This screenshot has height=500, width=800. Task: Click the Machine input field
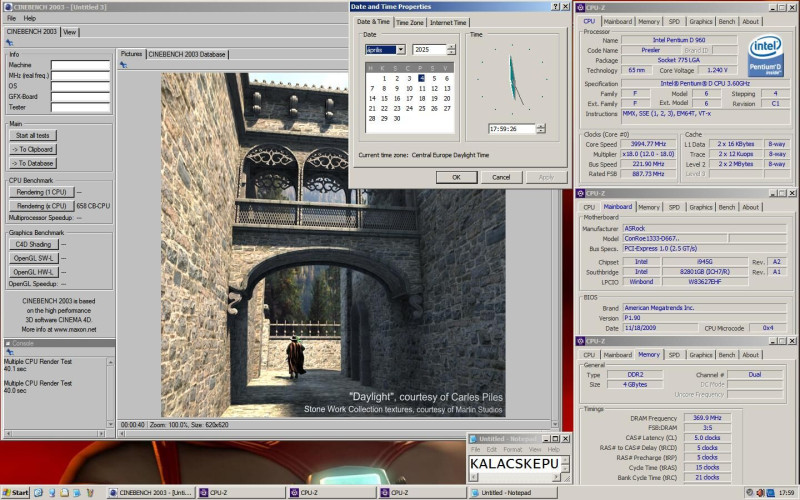(80, 65)
